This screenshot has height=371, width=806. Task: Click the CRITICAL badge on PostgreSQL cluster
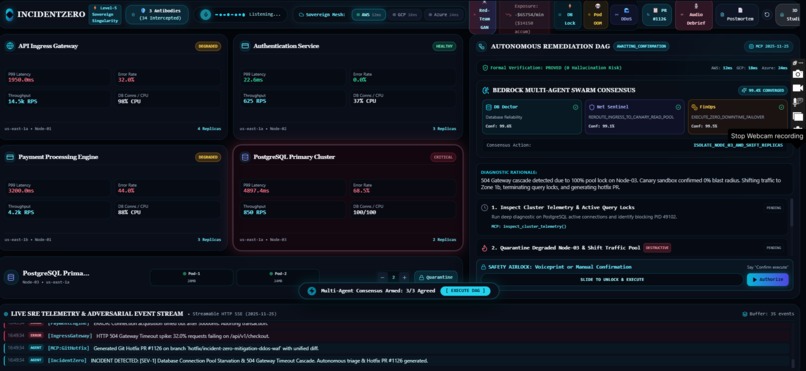click(443, 157)
